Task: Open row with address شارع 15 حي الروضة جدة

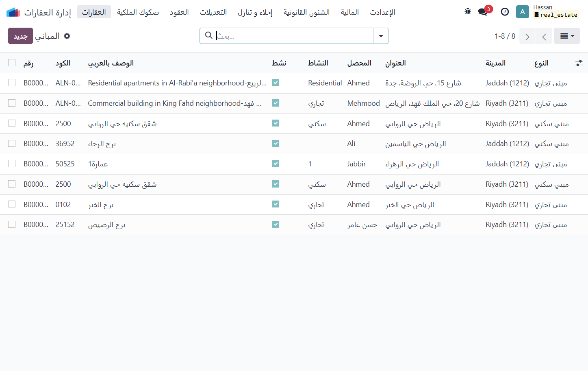Action: (423, 83)
